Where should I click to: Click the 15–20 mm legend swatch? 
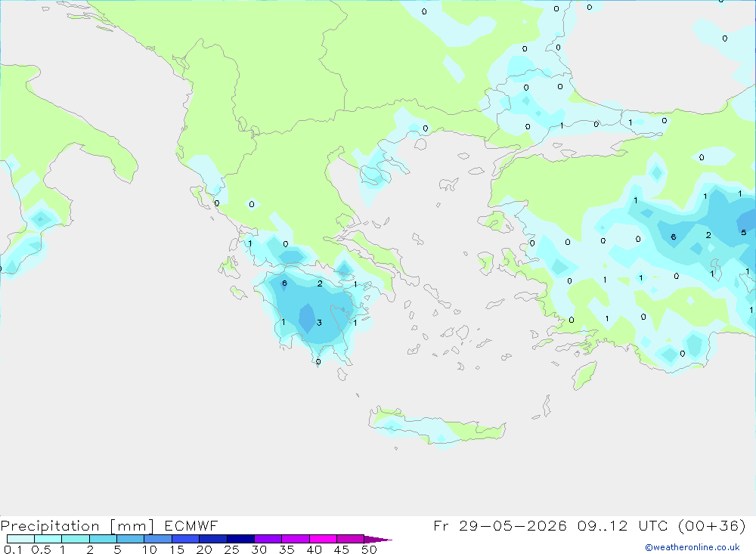[186, 539]
